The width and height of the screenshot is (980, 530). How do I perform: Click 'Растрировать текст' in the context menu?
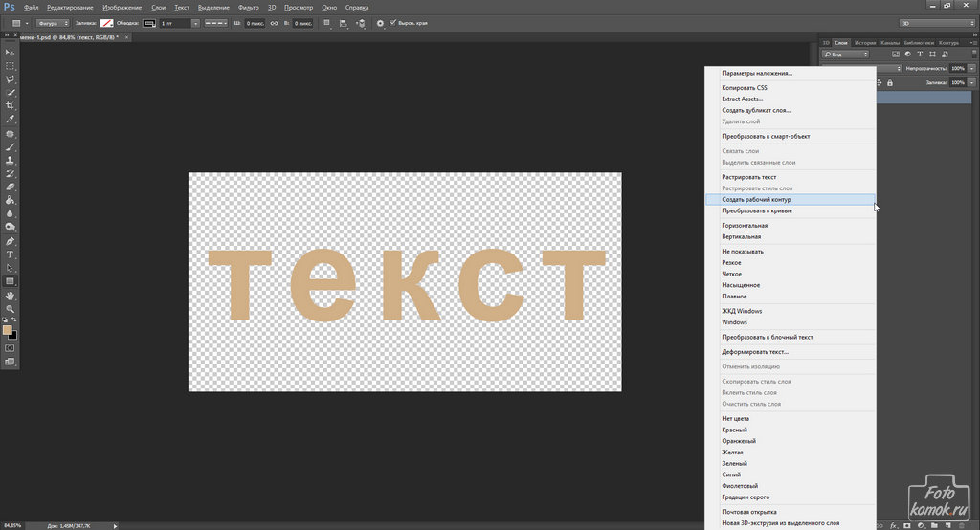(x=749, y=177)
